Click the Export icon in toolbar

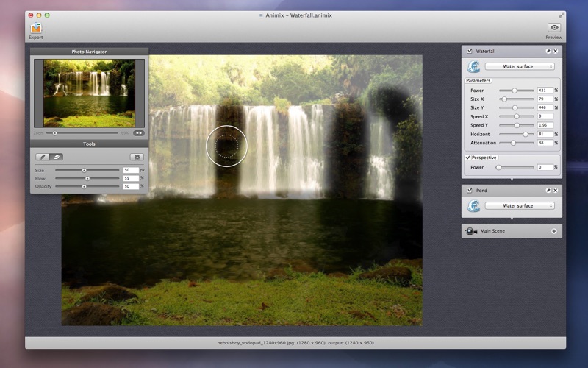click(x=36, y=28)
